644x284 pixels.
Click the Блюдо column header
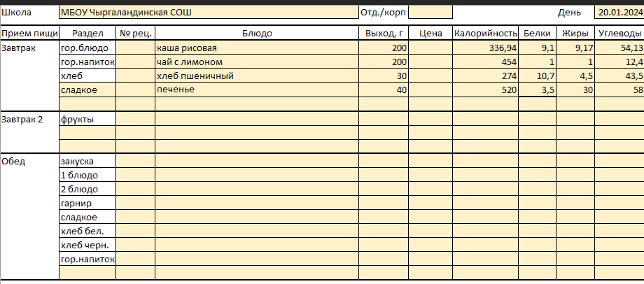point(256,34)
